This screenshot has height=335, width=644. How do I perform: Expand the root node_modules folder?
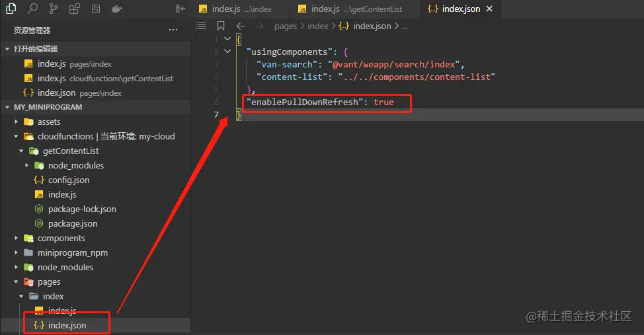(x=16, y=267)
